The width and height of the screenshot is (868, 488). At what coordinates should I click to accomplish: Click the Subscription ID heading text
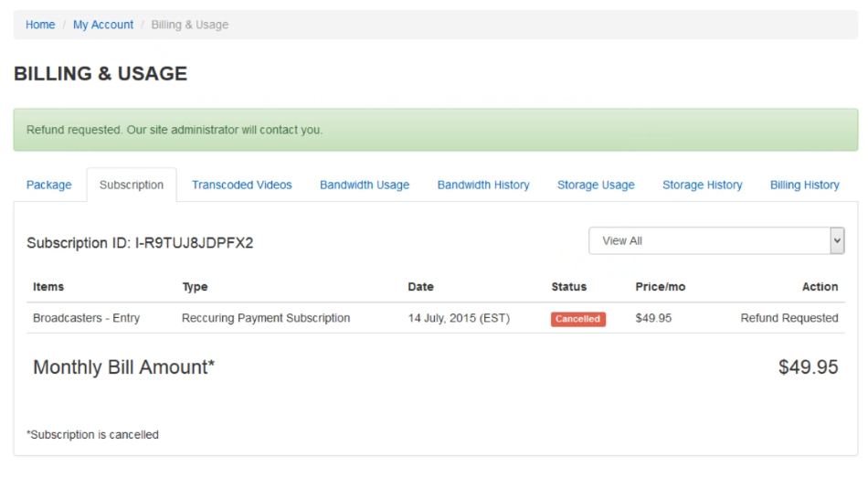point(140,243)
